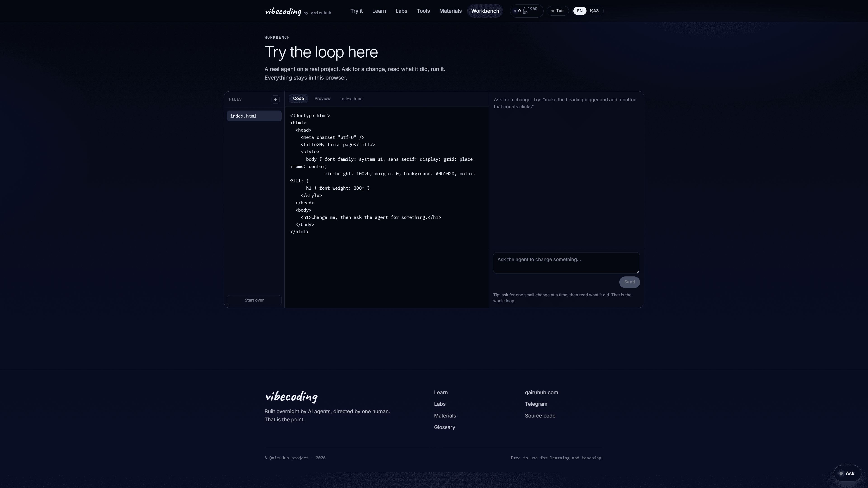Viewport: 868px width, 488px height.
Task: Open the Tair profile pill
Action: [x=558, y=11]
